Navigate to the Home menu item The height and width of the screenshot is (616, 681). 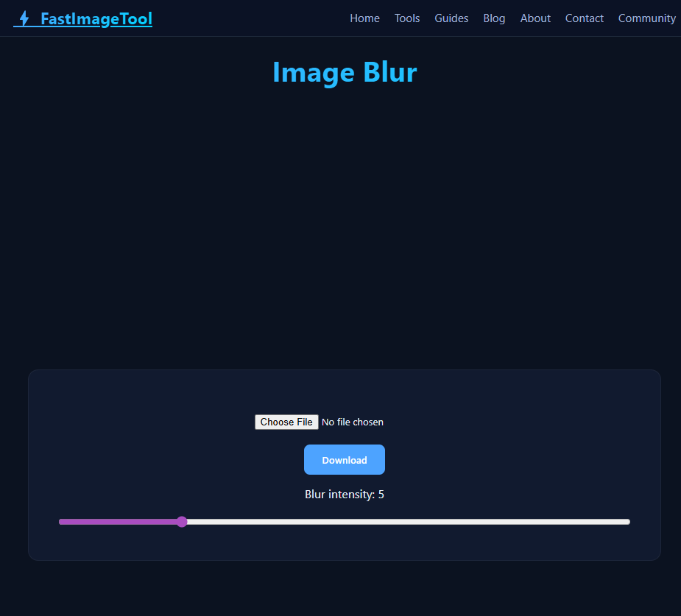[x=364, y=18]
